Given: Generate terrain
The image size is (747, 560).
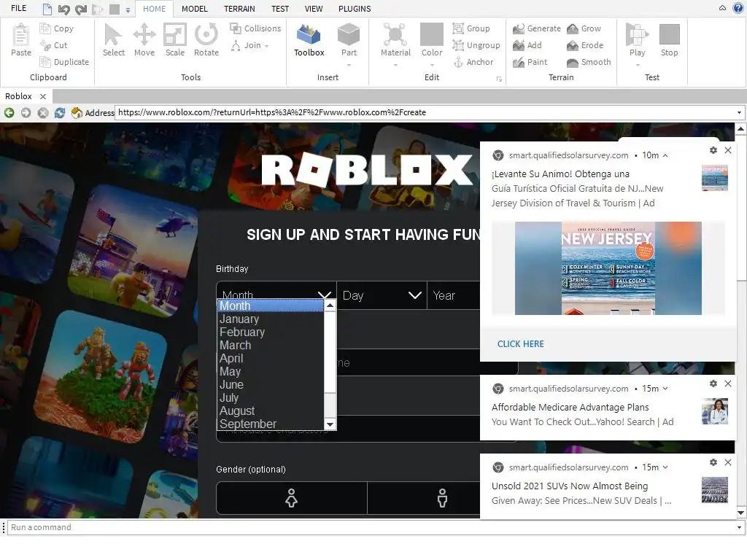Looking at the screenshot, I should [536, 28].
